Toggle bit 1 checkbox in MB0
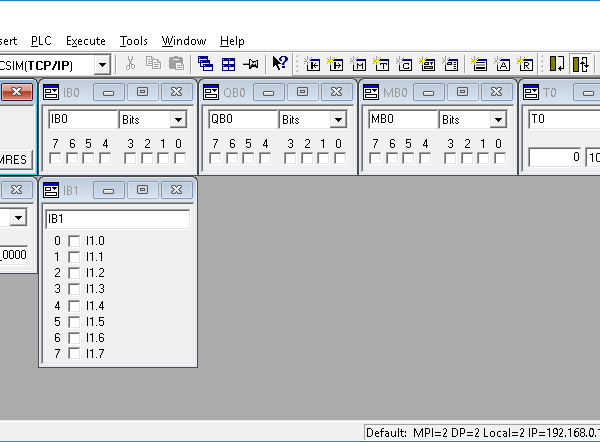 click(x=484, y=158)
